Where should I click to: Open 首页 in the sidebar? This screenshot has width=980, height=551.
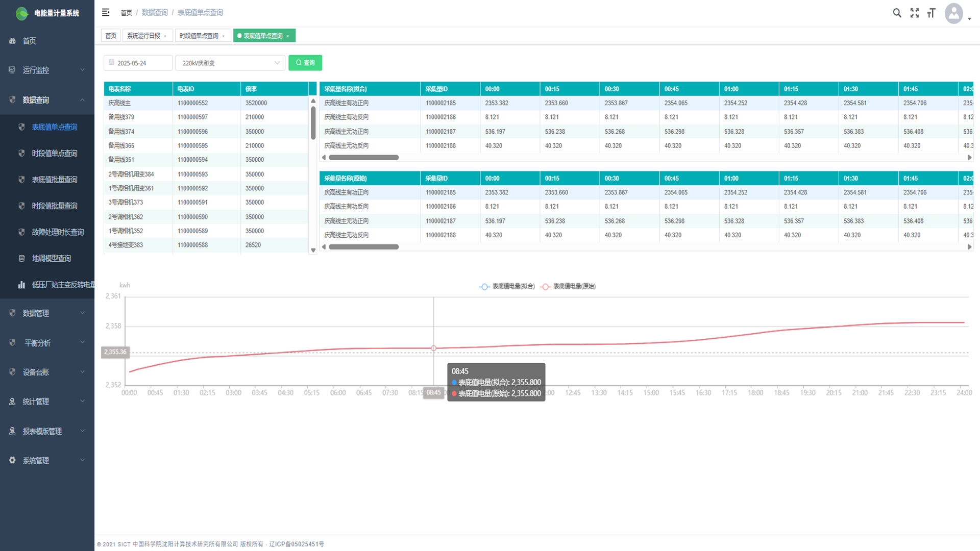pyautogui.click(x=29, y=41)
